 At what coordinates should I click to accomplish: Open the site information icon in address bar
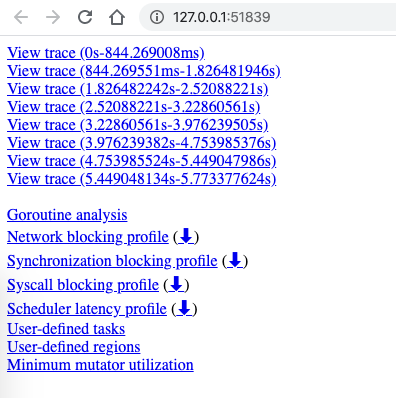click(157, 17)
